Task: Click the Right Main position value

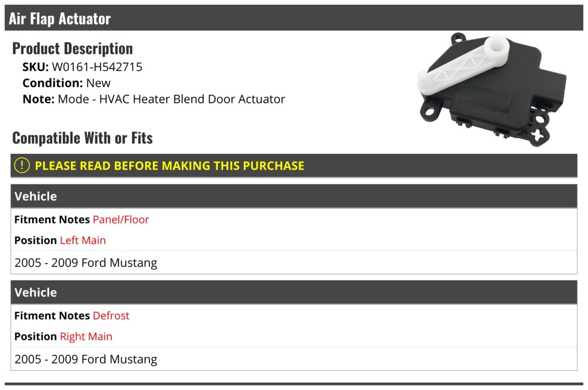Action: tap(86, 337)
